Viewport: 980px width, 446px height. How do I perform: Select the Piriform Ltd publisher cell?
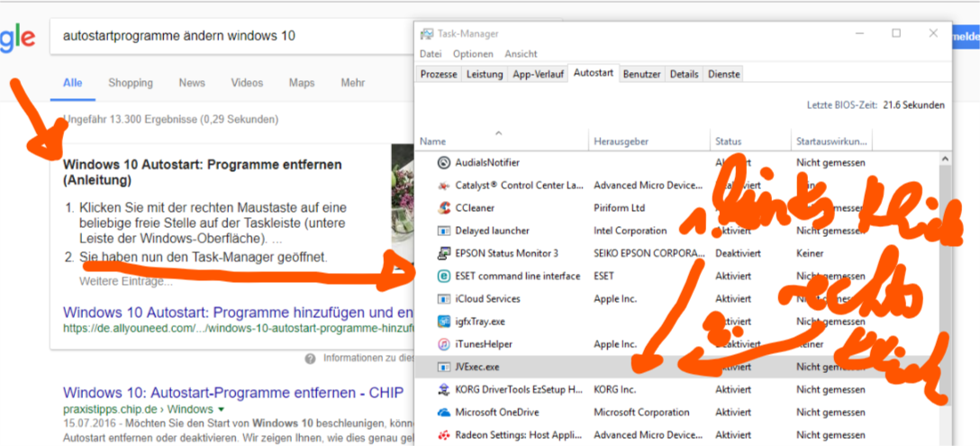click(x=619, y=207)
